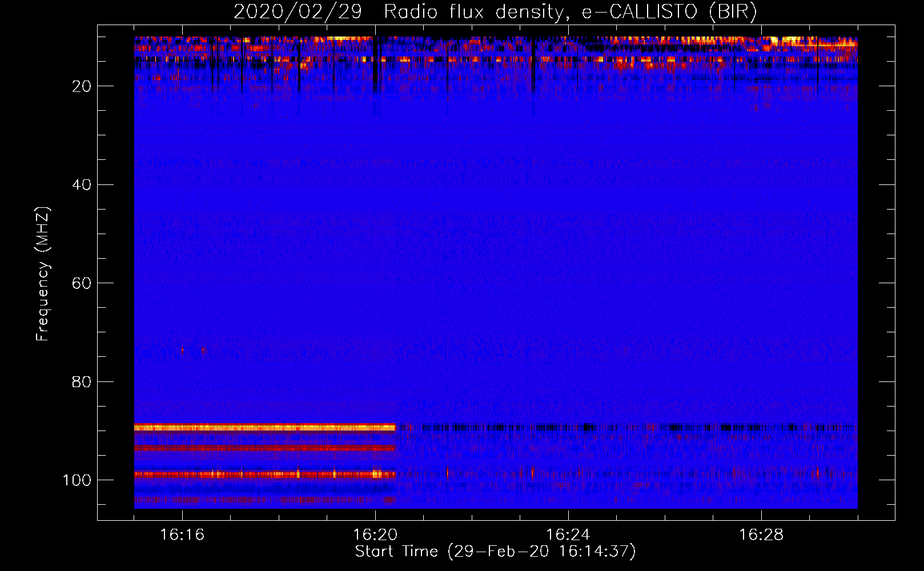Click the frequency tick label '20'
This screenshot has width=924, height=571.
click(82, 86)
